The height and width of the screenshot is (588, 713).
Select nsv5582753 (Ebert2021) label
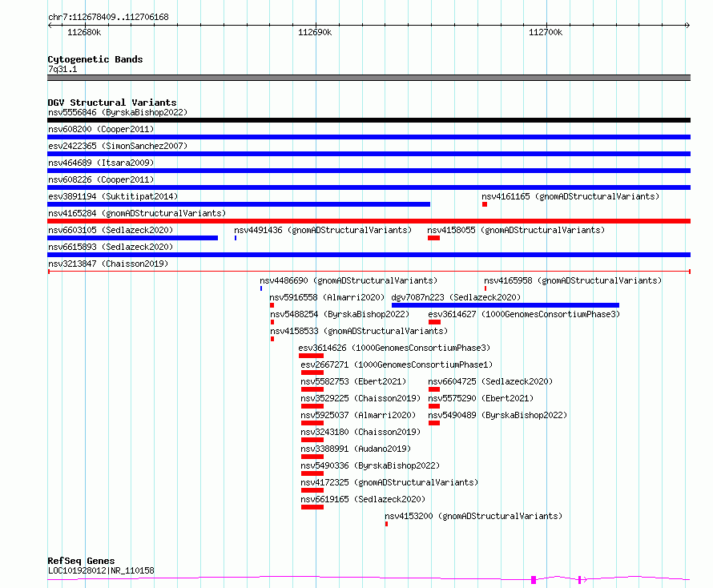click(353, 381)
